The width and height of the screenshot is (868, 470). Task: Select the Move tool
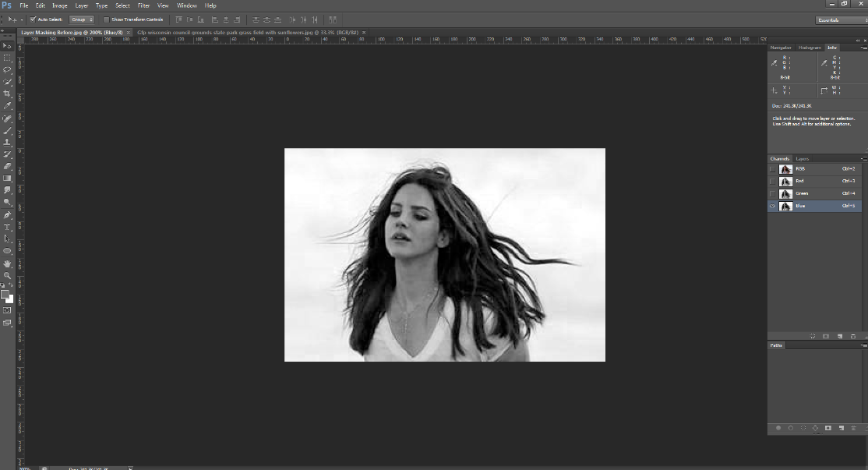click(x=6, y=45)
